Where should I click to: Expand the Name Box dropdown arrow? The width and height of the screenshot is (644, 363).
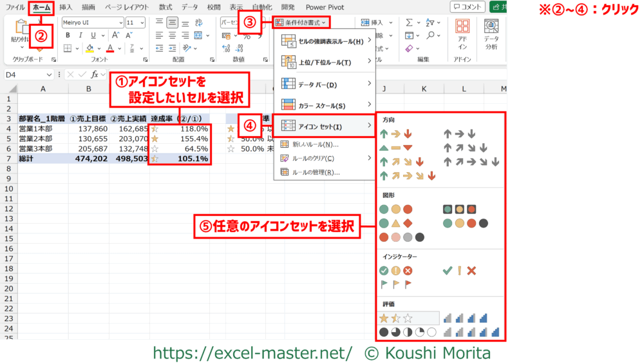pos(56,74)
